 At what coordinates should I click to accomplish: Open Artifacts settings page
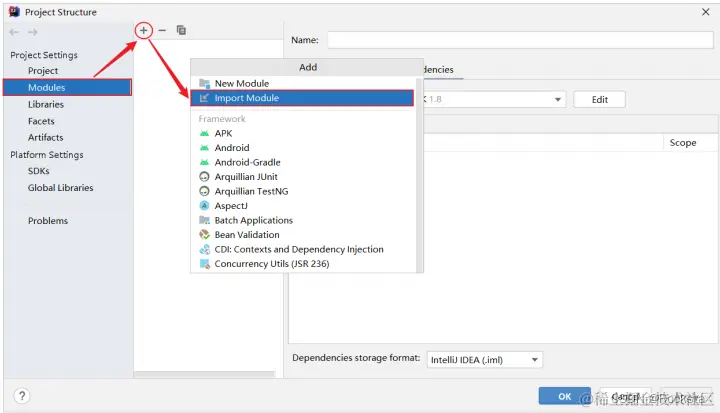click(x=45, y=137)
